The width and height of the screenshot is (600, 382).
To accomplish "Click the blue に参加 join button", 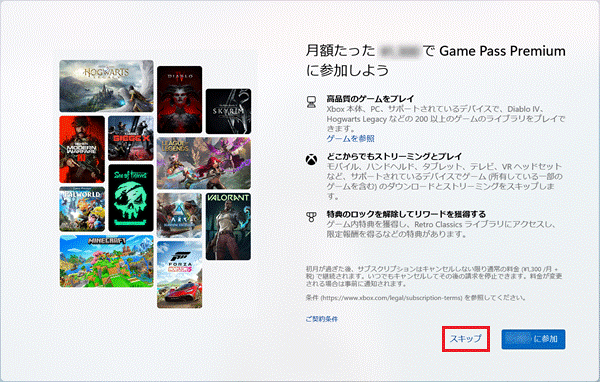I will [x=533, y=339].
